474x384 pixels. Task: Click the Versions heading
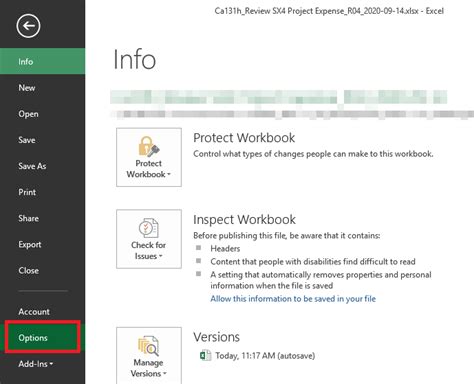click(x=216, y=337)
